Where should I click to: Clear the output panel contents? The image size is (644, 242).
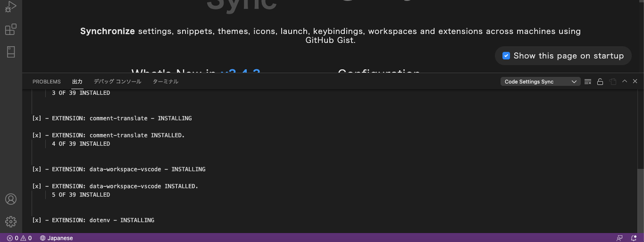coord(588,82)
